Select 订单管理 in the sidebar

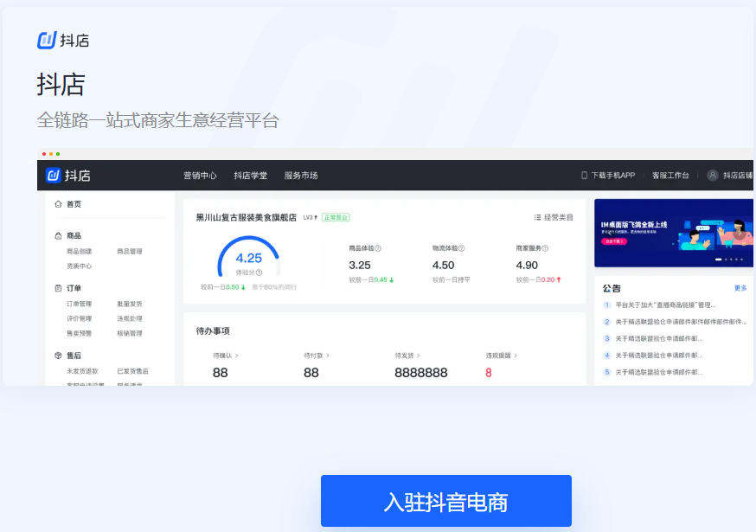(x=79, y=304)
